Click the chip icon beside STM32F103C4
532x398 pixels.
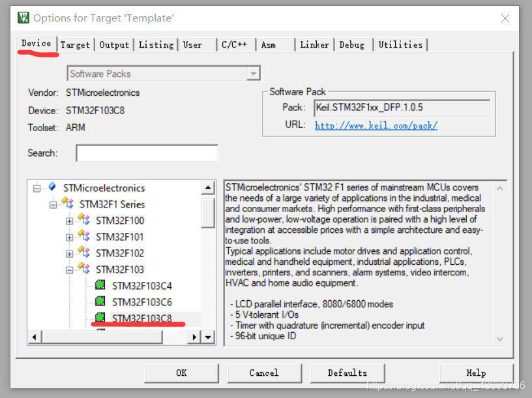point(100,284)
